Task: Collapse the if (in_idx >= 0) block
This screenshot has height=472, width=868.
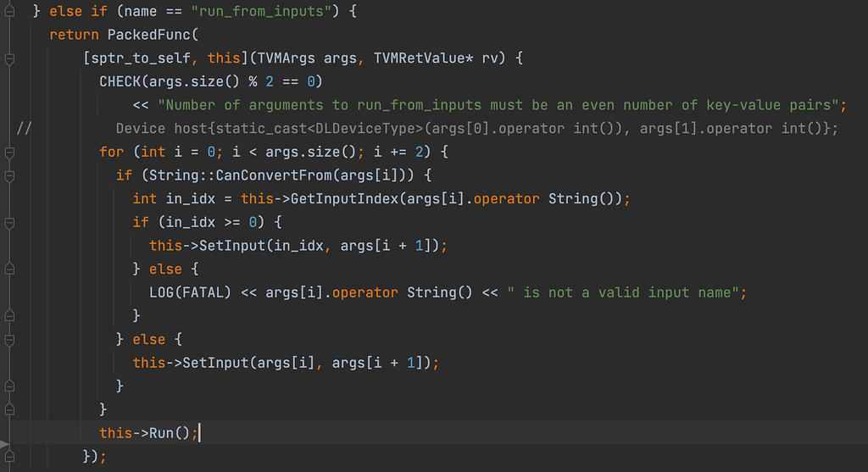Action: (9, 223)
